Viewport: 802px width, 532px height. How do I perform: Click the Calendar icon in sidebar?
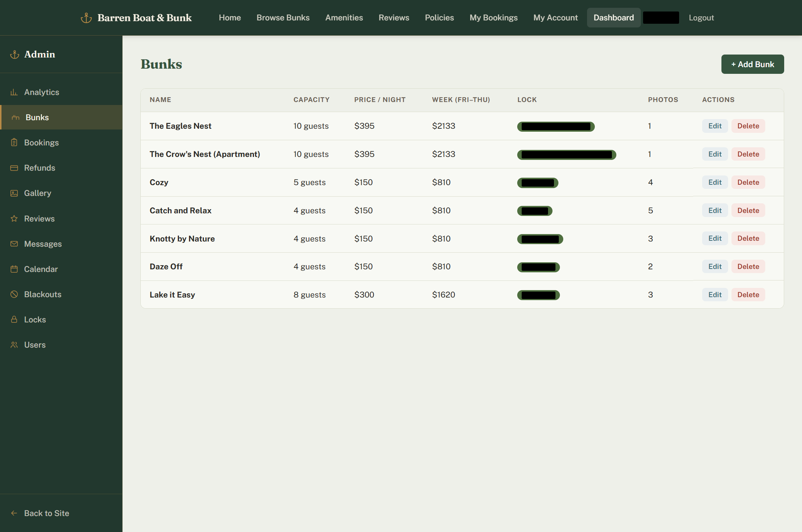click(14, 269)
